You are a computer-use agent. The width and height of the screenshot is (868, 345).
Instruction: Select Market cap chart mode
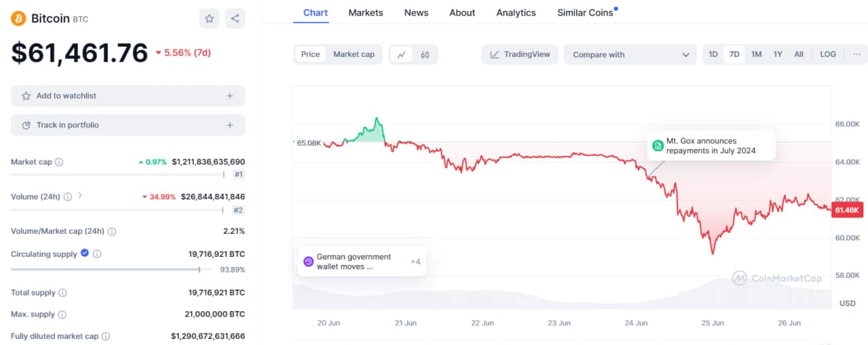pos(354,54)
